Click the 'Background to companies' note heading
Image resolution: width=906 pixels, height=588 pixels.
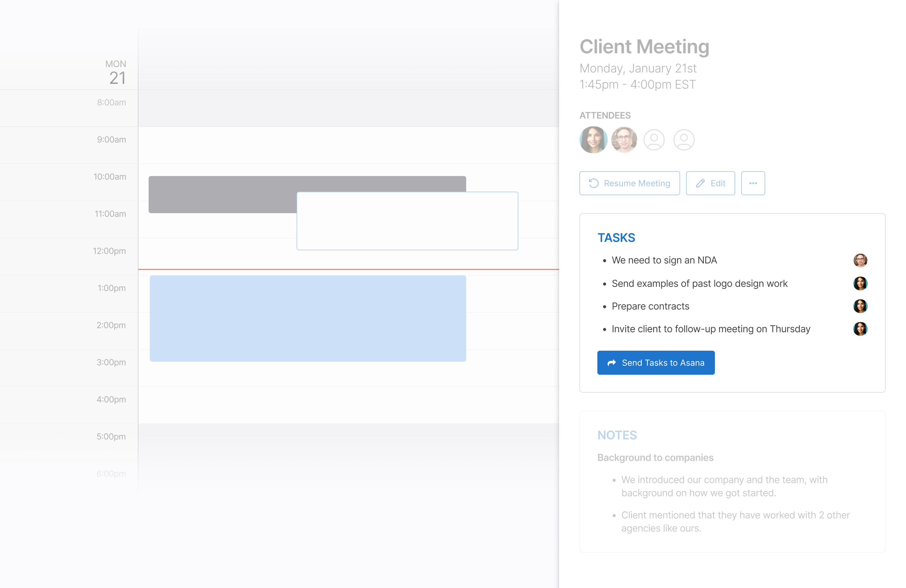[x=655, y=457]
